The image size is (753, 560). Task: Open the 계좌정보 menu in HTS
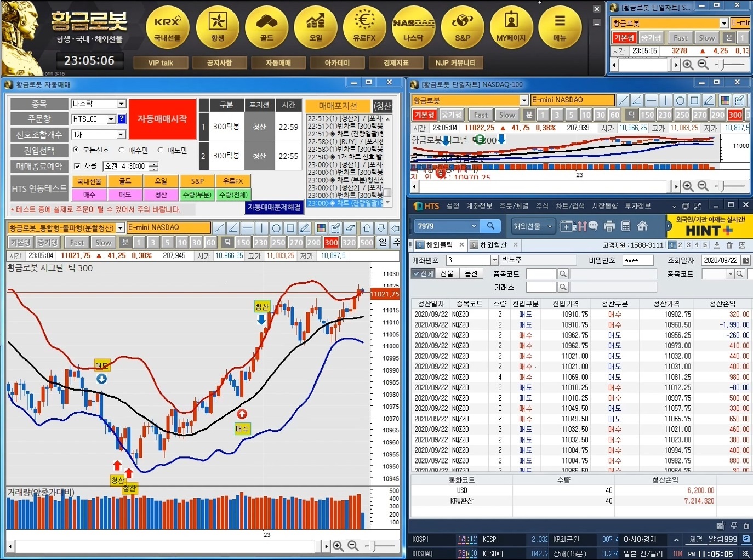479,206
